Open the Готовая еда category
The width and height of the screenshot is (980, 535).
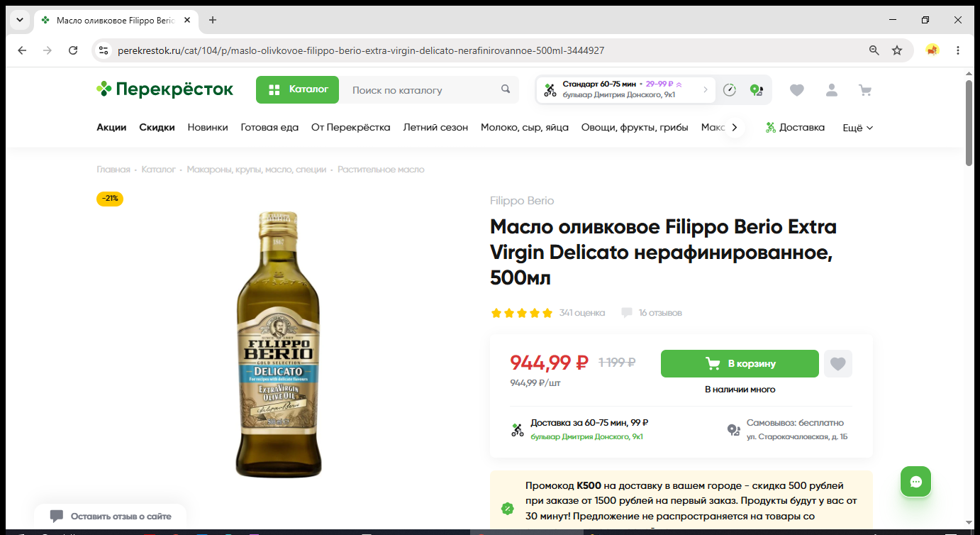269,128
